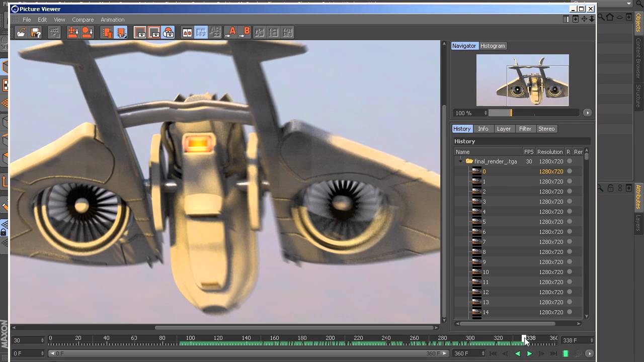Viewport: 644px width, 362px height.
Task: Click the Save As floppy disk icon
Action: pyautogui.click(x=36, y=33)
